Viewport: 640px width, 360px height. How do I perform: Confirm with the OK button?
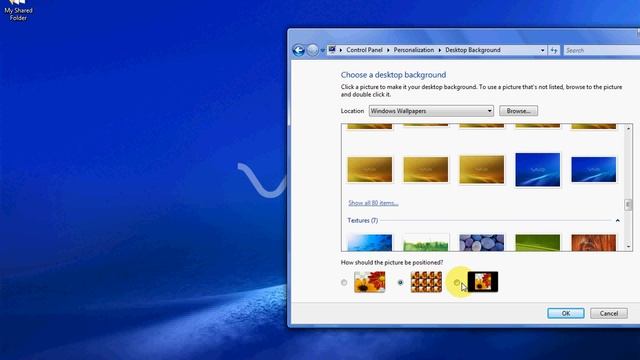[x=566, y=313]
